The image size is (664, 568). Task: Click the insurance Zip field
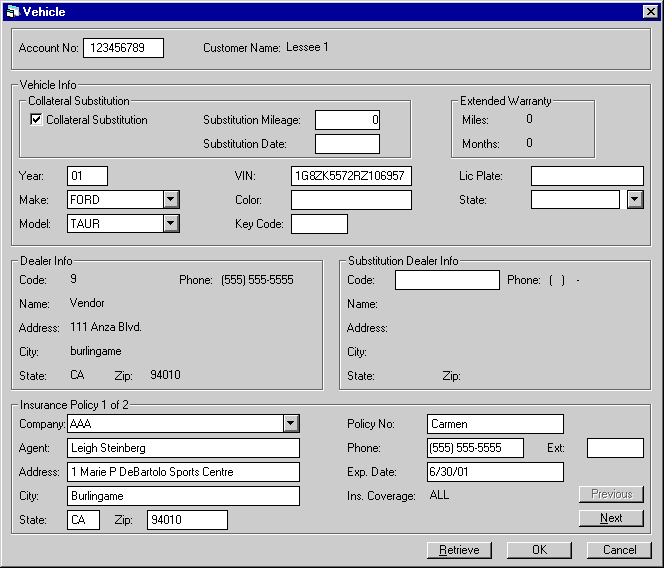click(x=187, y=520)
